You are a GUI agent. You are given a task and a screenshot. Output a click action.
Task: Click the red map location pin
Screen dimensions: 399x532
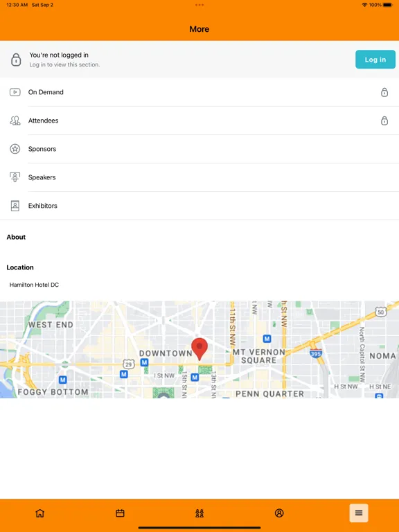pos(199,349)
